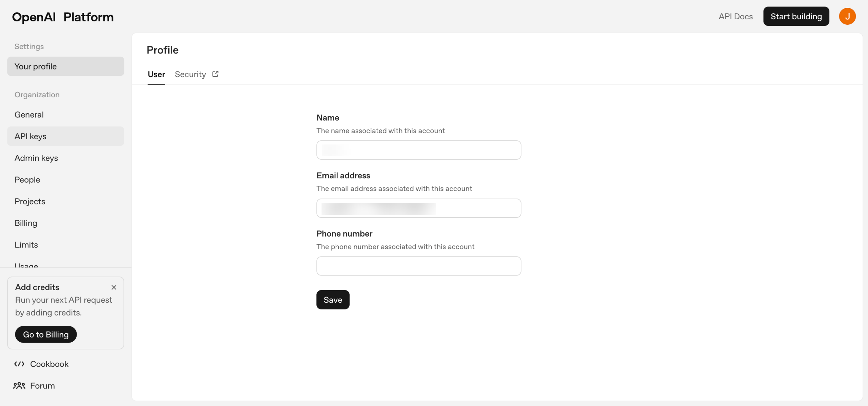Navigate to Admin keys
The image size is (868, 406).
pyautogui.click(x=36, y=158)
